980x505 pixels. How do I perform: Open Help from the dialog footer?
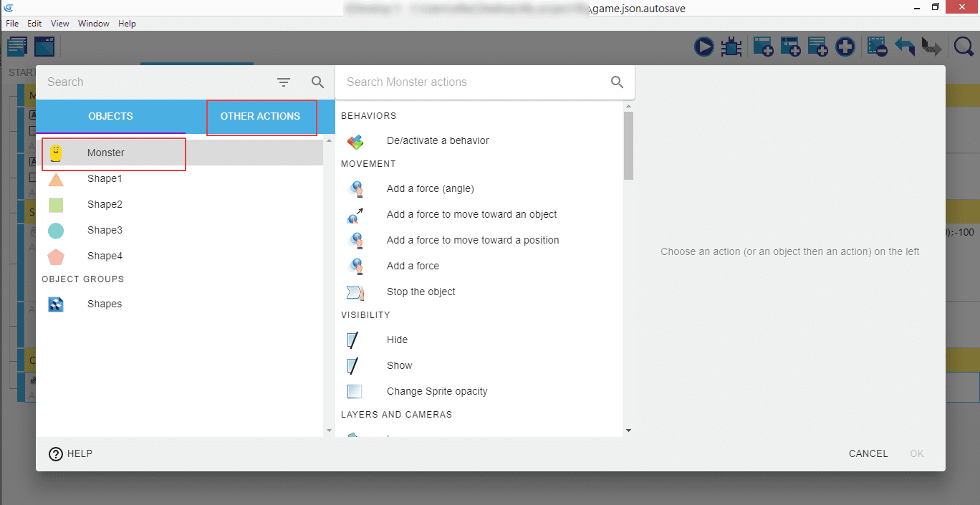(x=70, y=453)
